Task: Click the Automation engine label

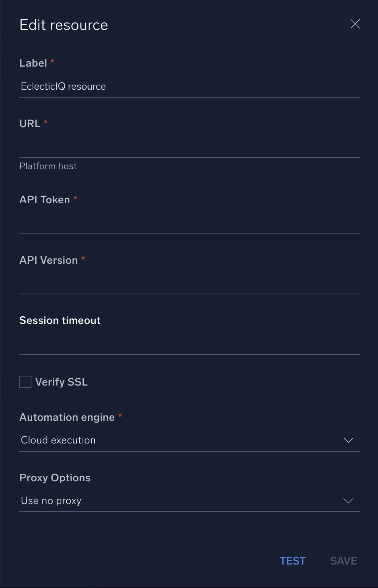Action: pyautogui.click(x=67, y=417)
